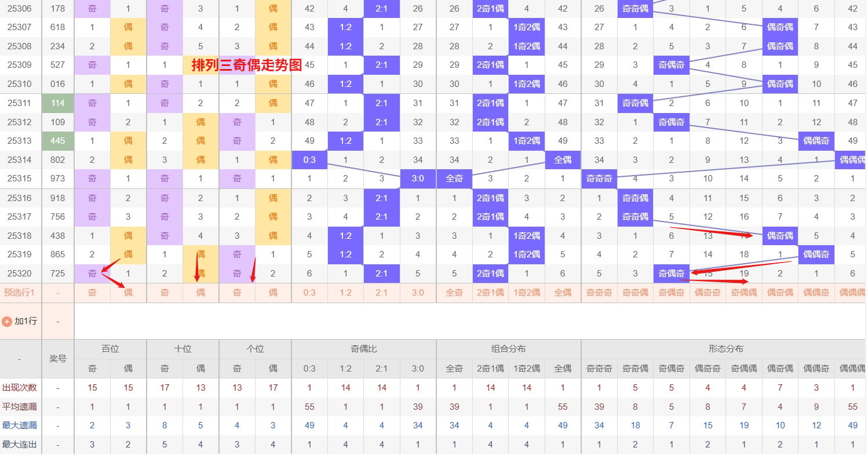Click winning number 973 in row 25315

58,179
